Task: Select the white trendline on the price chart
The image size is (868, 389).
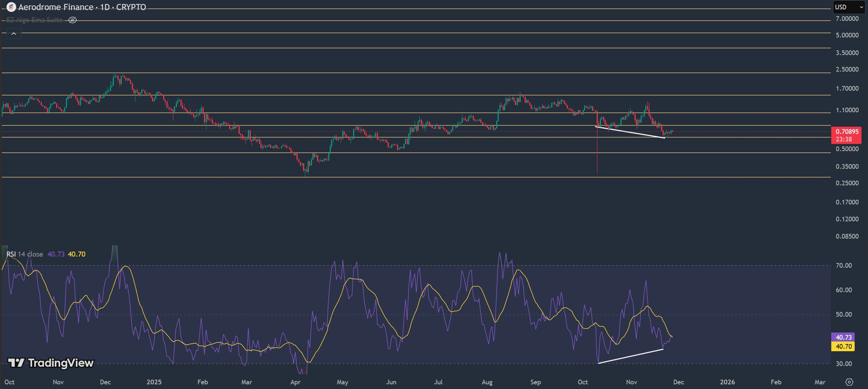Action: tap(630, 132)
